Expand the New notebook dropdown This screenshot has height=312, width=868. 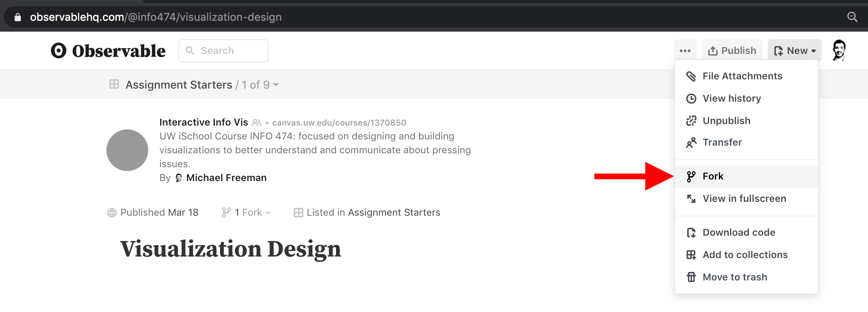tap(795, 51)
